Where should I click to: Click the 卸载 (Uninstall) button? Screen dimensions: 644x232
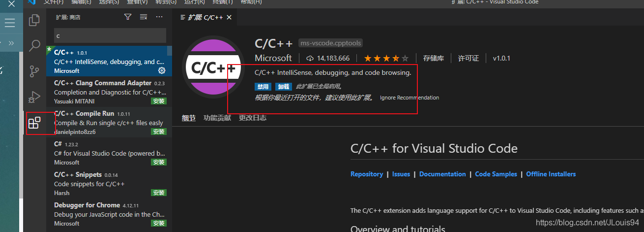[x=283, y=86]
